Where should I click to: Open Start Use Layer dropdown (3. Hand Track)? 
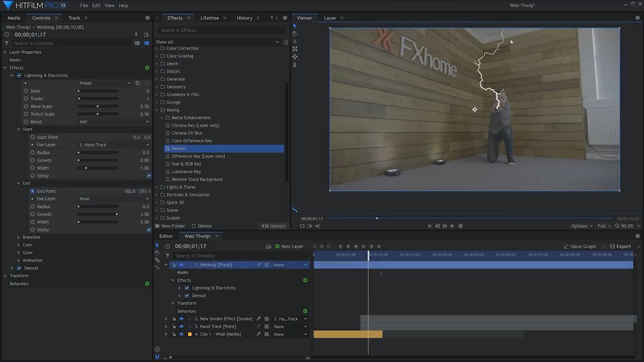point(114,145)
